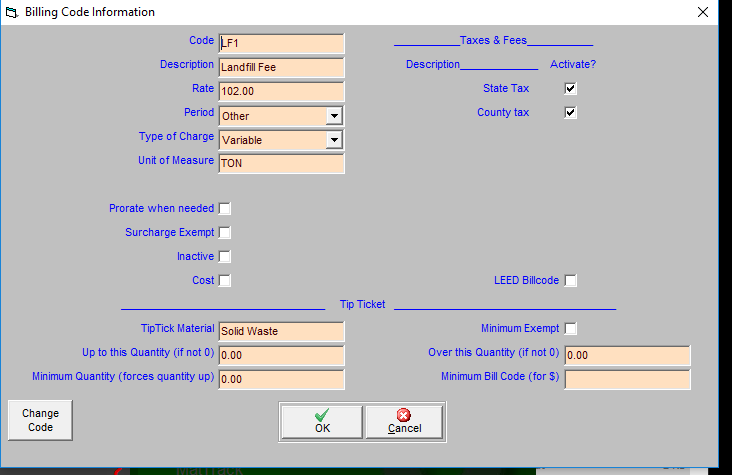Check the Cost checkbox
Screen dimensions: 732x475
[225, 281]
